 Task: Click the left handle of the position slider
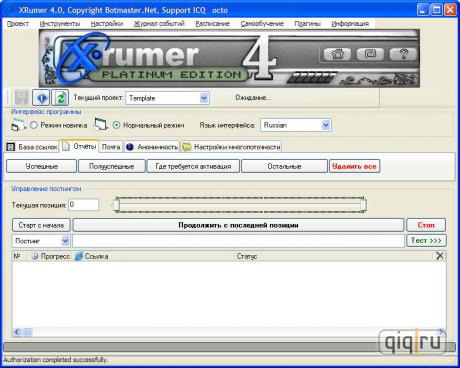coord(116,205)
